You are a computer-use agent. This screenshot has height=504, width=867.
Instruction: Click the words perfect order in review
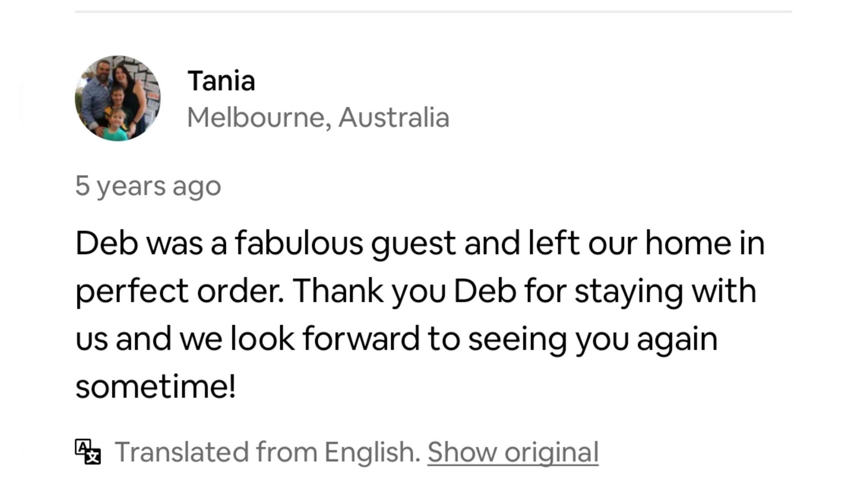179,292
